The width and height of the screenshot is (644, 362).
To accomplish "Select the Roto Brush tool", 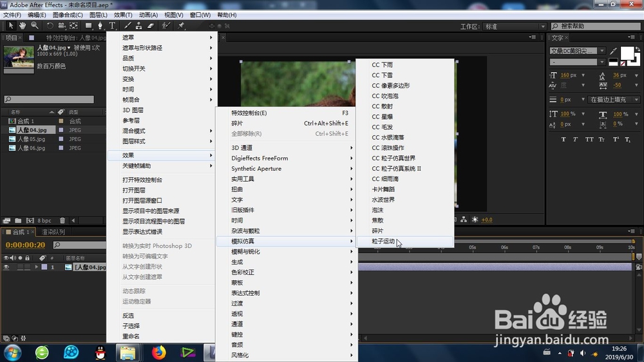I will click(166, 26).
